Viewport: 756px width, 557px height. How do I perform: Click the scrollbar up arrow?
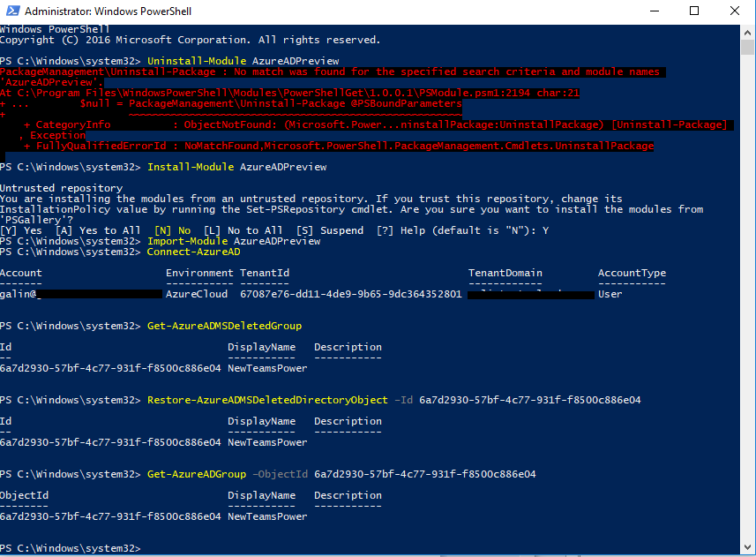(747, 33)
